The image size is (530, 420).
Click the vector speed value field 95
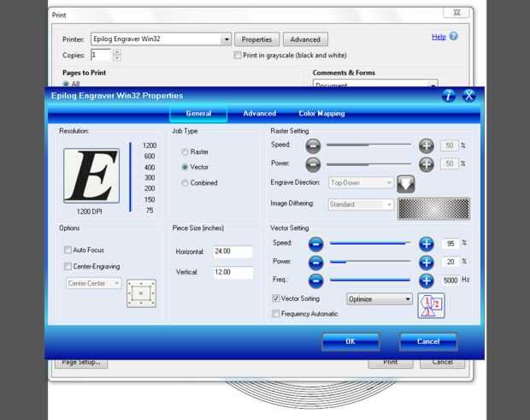450,244
